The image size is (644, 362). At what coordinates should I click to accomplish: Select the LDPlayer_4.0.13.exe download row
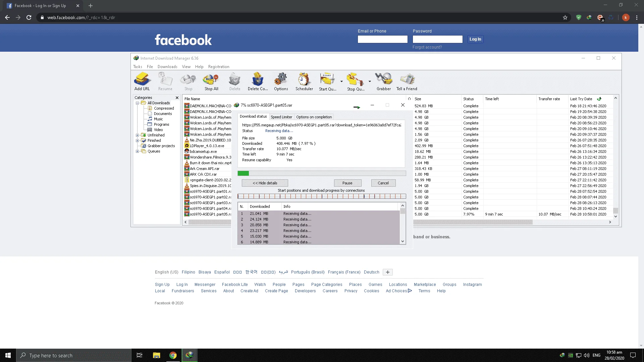[208, 146]
